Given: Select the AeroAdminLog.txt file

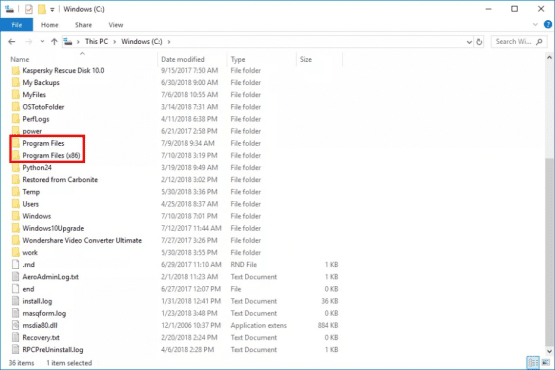Looking at the screenshot, I should tap(50, 277).
